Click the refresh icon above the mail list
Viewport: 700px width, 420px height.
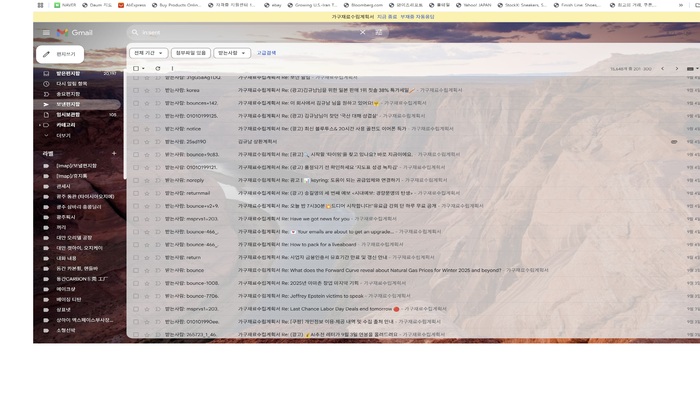157,69
